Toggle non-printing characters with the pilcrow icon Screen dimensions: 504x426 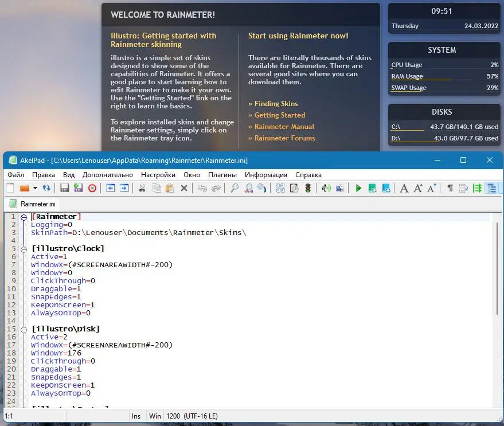click(450, 188)
